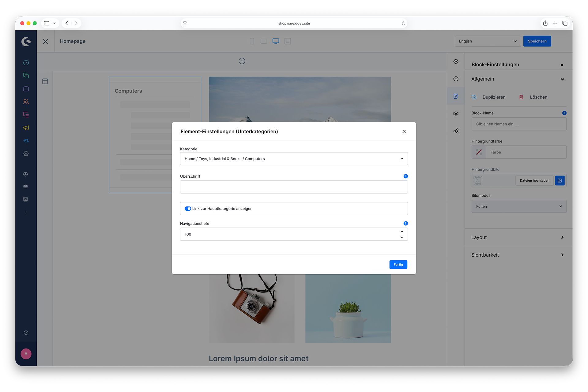Open the Orders shopping bag icon
The height and width of the screenshot is (392, 588).
(26, 89)
